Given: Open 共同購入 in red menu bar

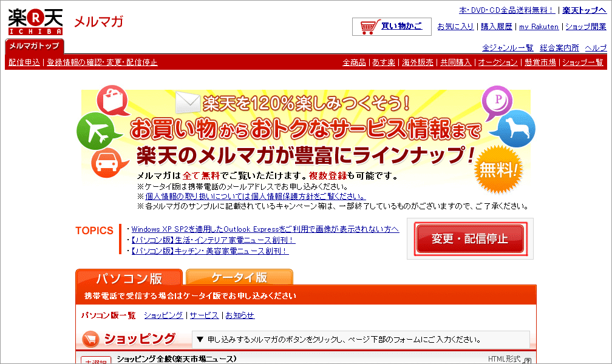Looking at the screenshot, I should 456,62.
